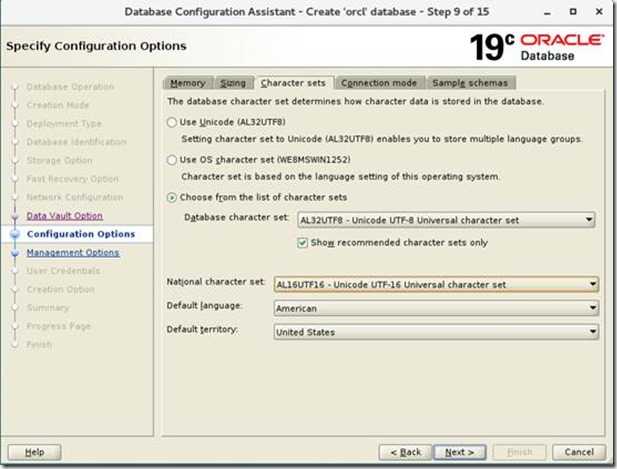Viewport: 617px width, 469px height.
Task: Click the Data Vault Option step bullet icon
Action: click(x=15, y=216)
